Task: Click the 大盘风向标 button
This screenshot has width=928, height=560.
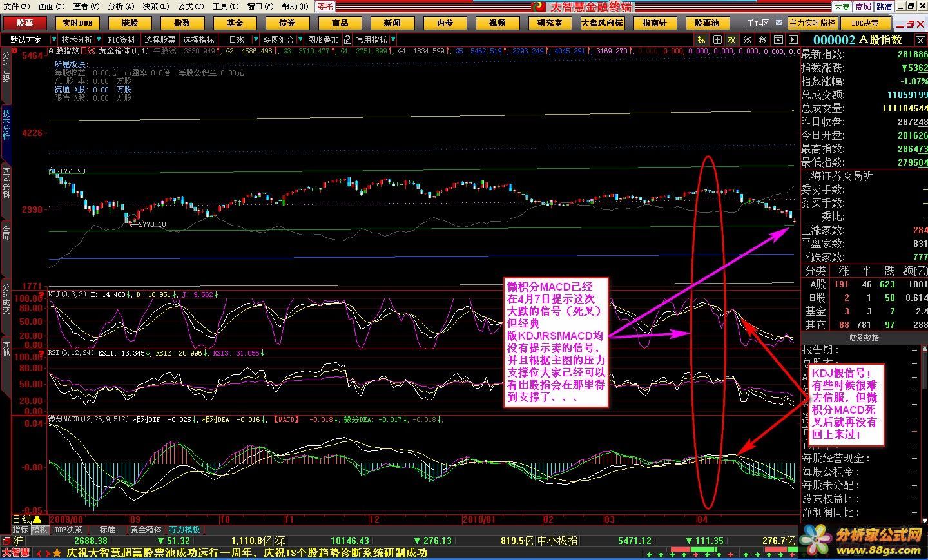Action: click(x=602, y=23)
